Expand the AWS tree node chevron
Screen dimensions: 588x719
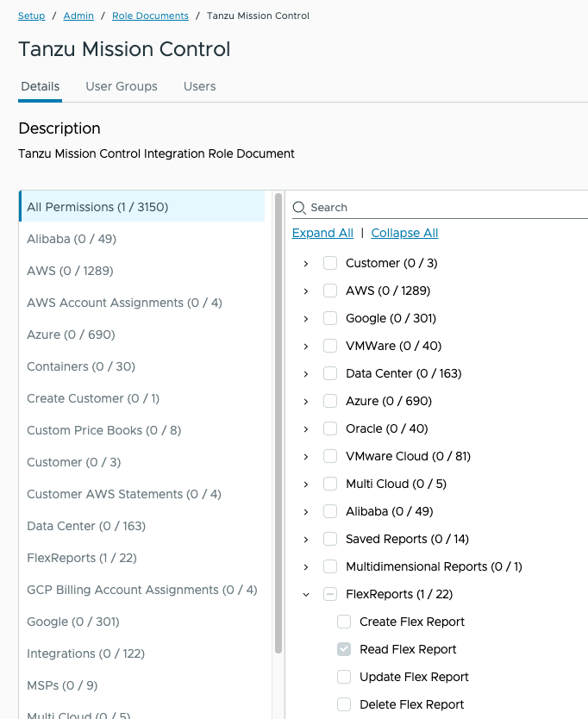point(306,291)
